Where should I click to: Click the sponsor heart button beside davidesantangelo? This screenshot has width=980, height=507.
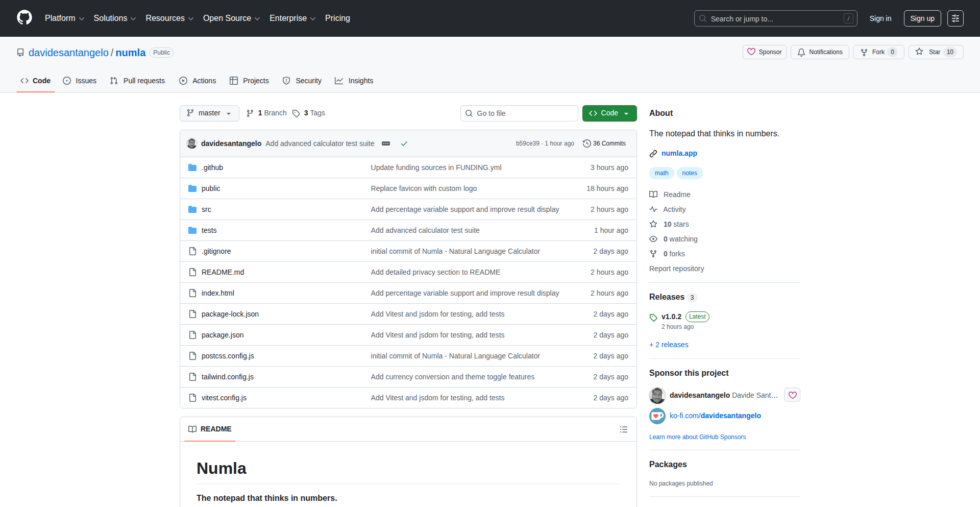(x=792, y=395)
